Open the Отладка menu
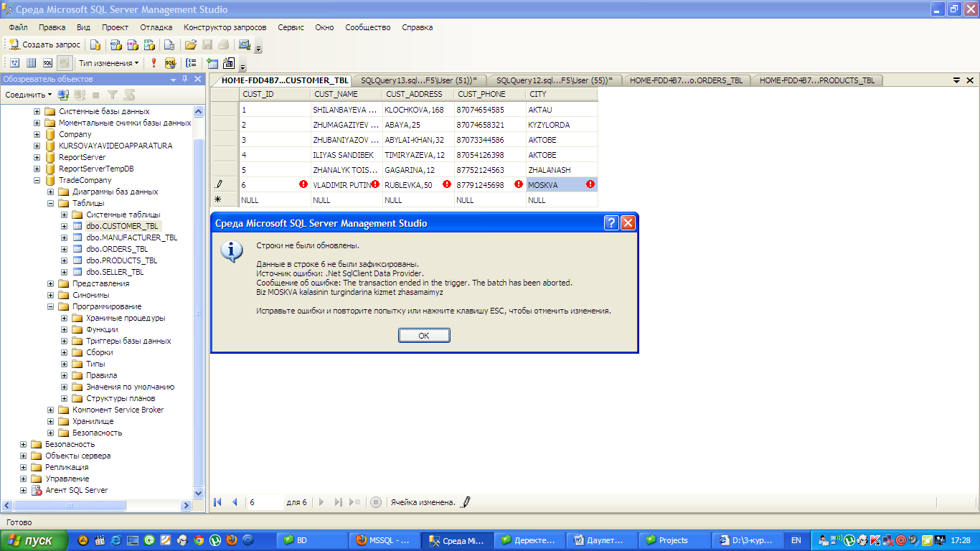This screenshot has height=551, width=980. [x=156, y=27]
